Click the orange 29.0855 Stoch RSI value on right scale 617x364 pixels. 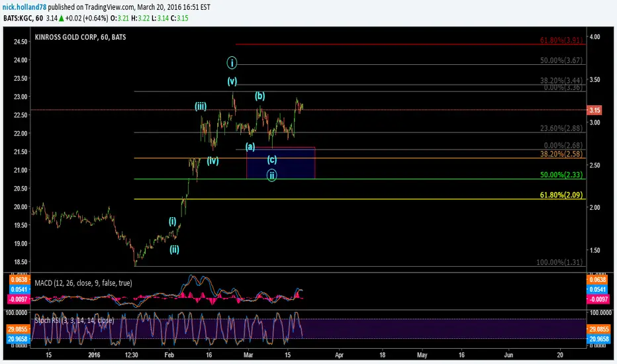pyautogui.click(x=598, y=329)
